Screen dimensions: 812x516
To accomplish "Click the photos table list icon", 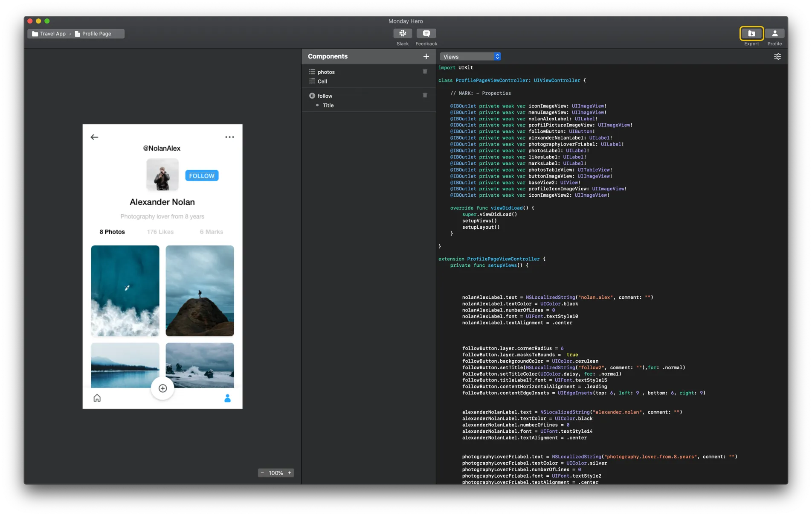I will coord(312,72).
